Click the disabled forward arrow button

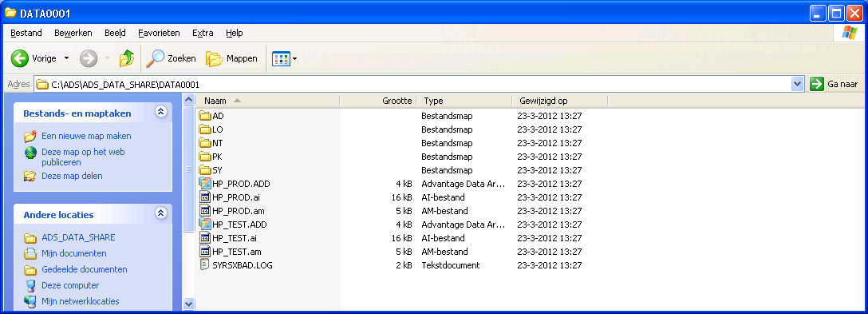[89, 58]
